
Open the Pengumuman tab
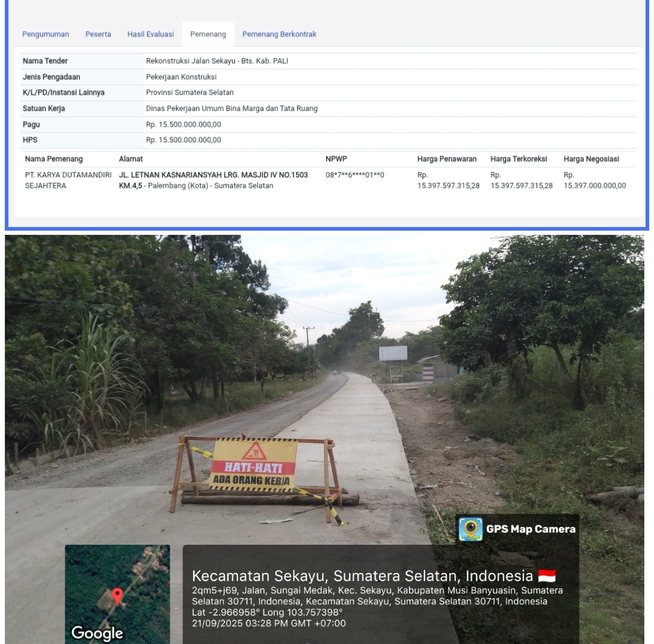(x=45, y=34)
